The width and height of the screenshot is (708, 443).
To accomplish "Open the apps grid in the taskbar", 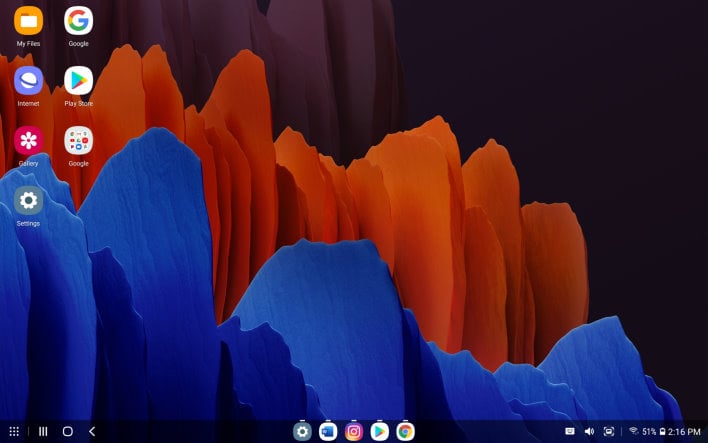I will point(14,431).
